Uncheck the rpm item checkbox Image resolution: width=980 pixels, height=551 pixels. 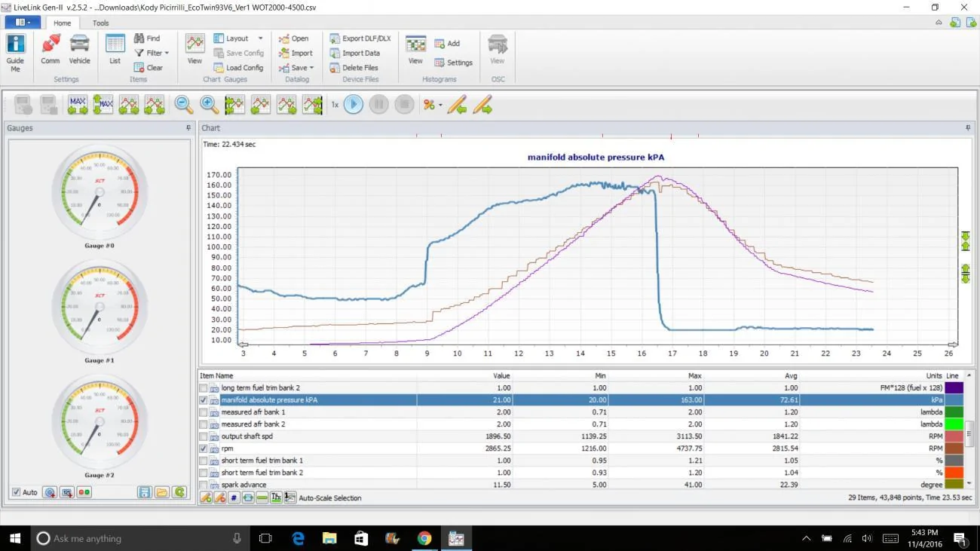[204, 448]
